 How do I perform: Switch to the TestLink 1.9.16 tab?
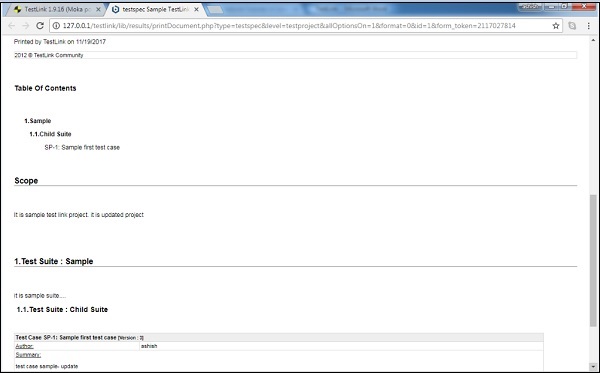(x=55, y=10)
